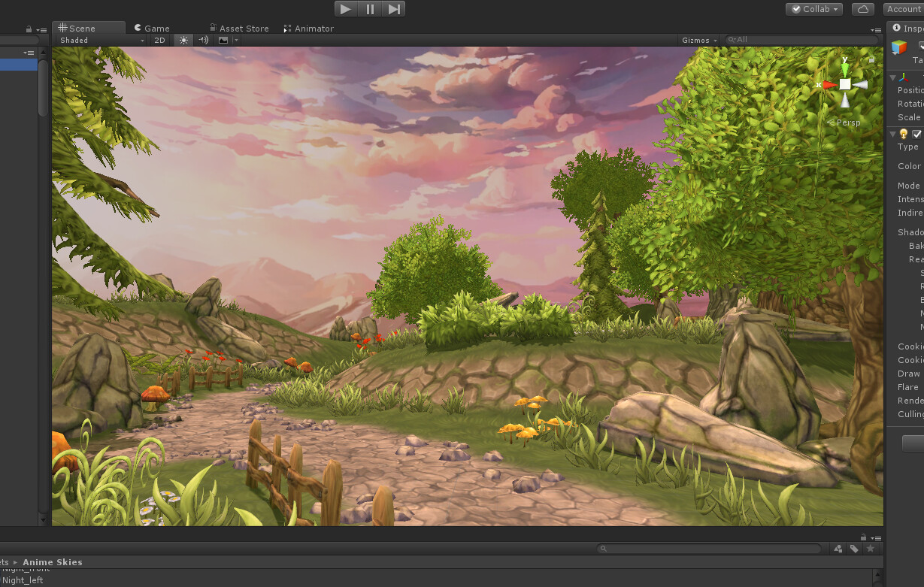The image size is (924, 587).
Task: Open the Collab dropdown button
Action: pos(813,9)
